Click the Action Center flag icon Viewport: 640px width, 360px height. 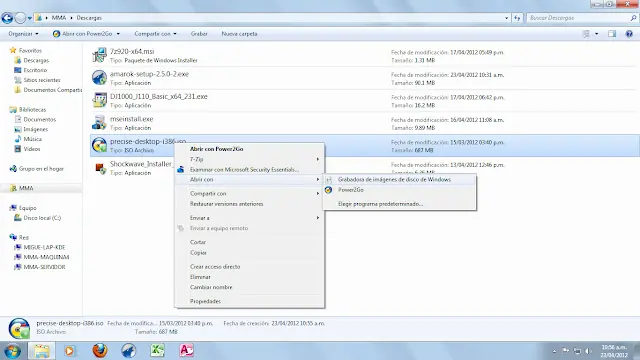coord(566,351)
